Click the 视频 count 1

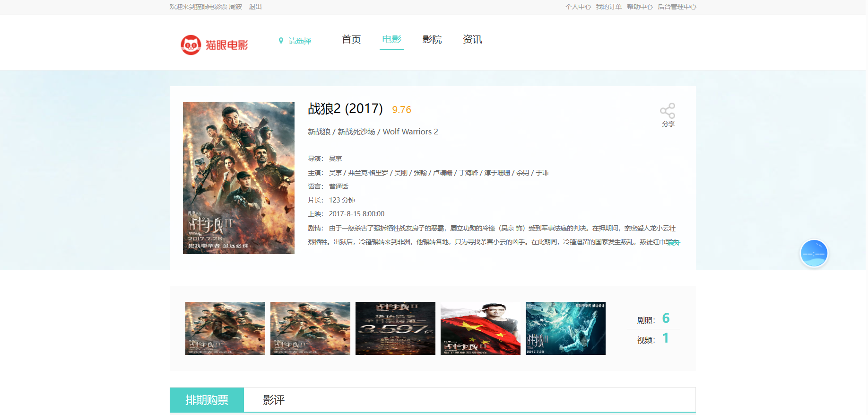(666, 338)
